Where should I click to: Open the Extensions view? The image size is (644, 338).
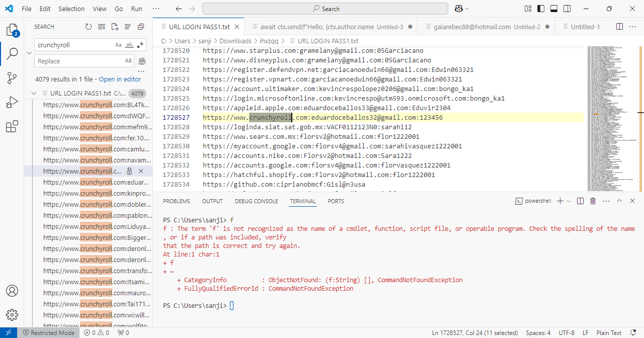(12, 127)
